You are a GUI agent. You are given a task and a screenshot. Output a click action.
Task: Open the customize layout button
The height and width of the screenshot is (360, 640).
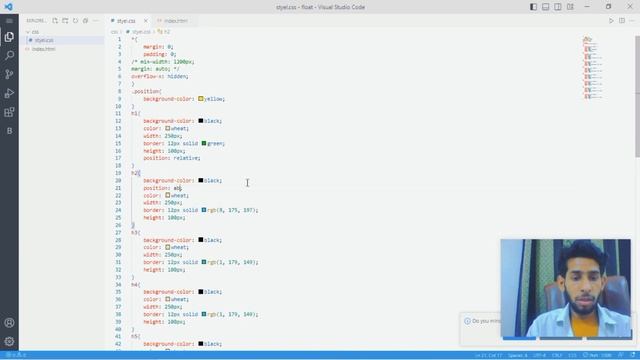click(x=570, y=7)
